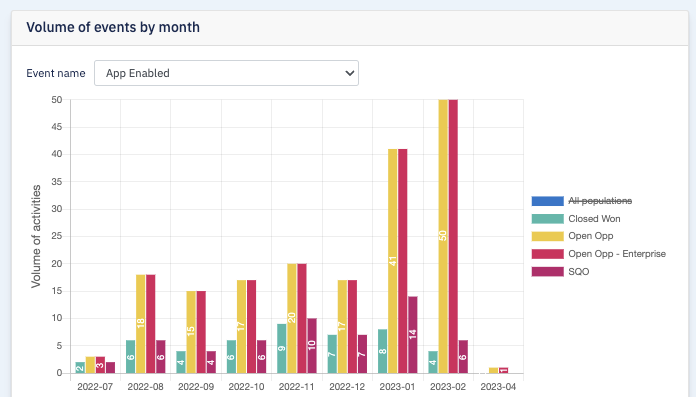The height and width of the screenshot is (397, 696).
Task: Click the teal Closed Won legend swatch
Action: pos(547,218)
